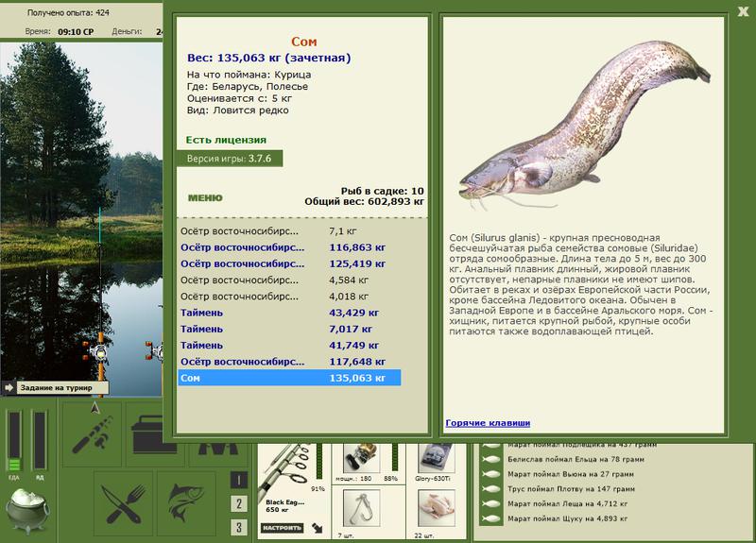Click the arrow next to Настроить
This screenshot has height=543, width=756.
317,528
